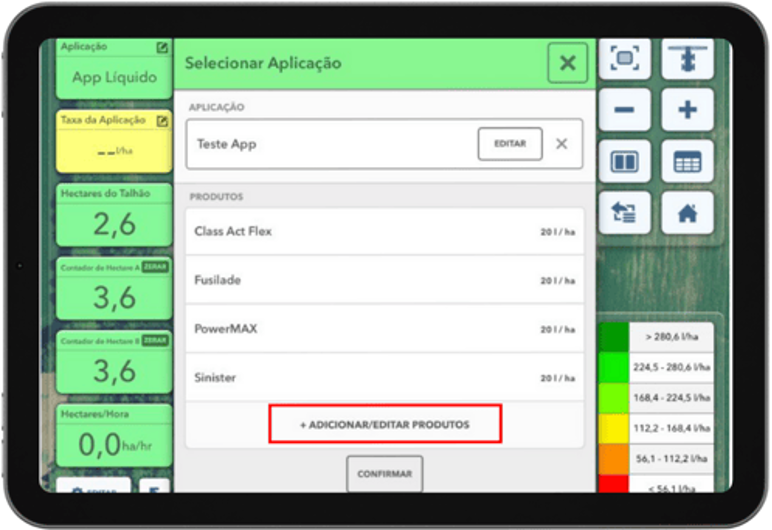
Task: Zoom out the map with minus icon
Action: tap(625, 110)
